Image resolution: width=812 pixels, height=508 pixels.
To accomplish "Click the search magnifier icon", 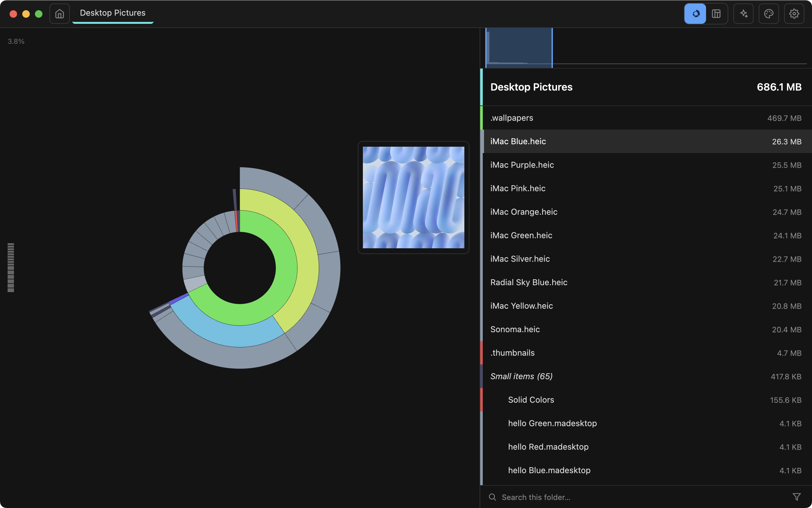I will pyautogui.click(x=492, y=497).
